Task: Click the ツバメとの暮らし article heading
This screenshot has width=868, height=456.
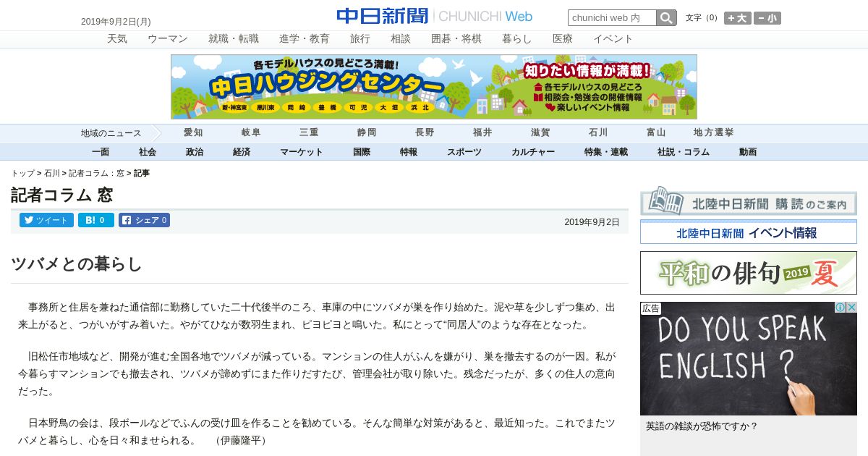Action: point(77,264)
